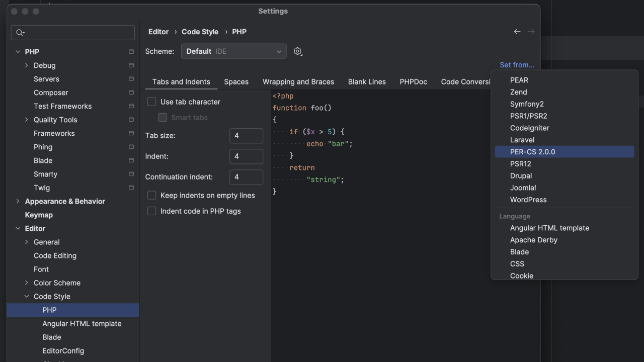Viewport: 644px width, 362px height.
Task: Choose PER-CS 2.0.0 from the list
Action: pos(532,152)
